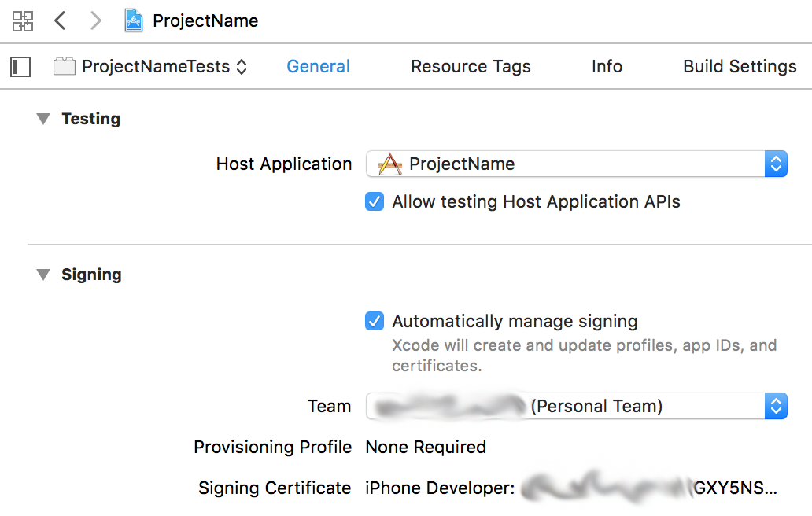Image resolution: width=812 pixels, height=516 pixels.
Task: Click the ProjectNameTests target bundle icon
Action: coord(65,66)
